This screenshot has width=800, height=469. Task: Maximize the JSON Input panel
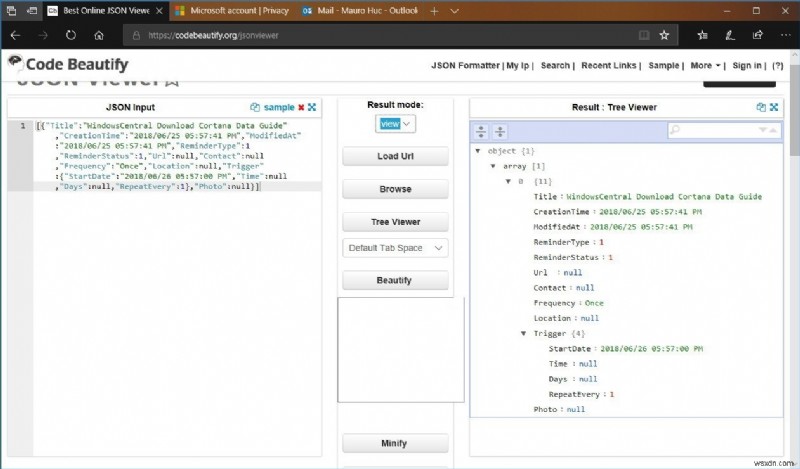pyautogui.click(x=312, y=107)
